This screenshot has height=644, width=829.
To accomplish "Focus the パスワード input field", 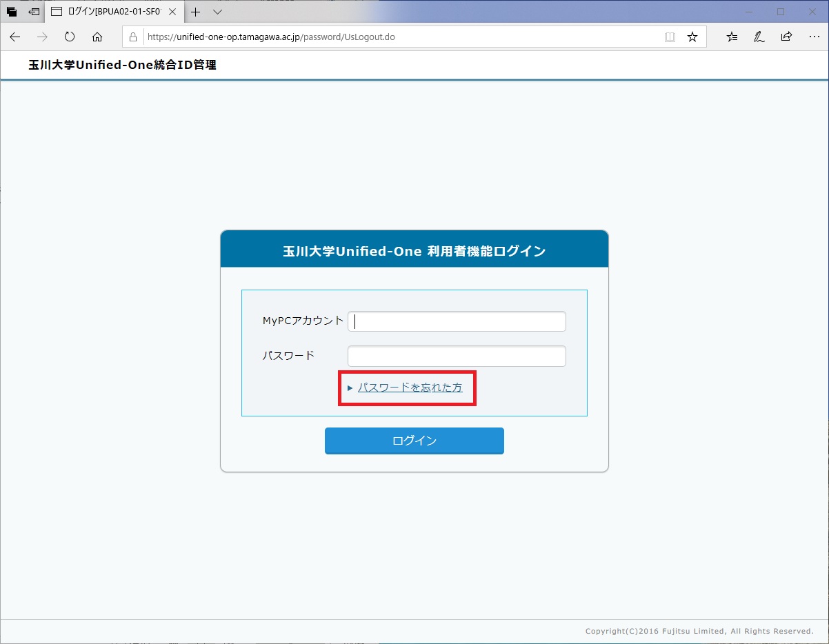I will [457, 356].
